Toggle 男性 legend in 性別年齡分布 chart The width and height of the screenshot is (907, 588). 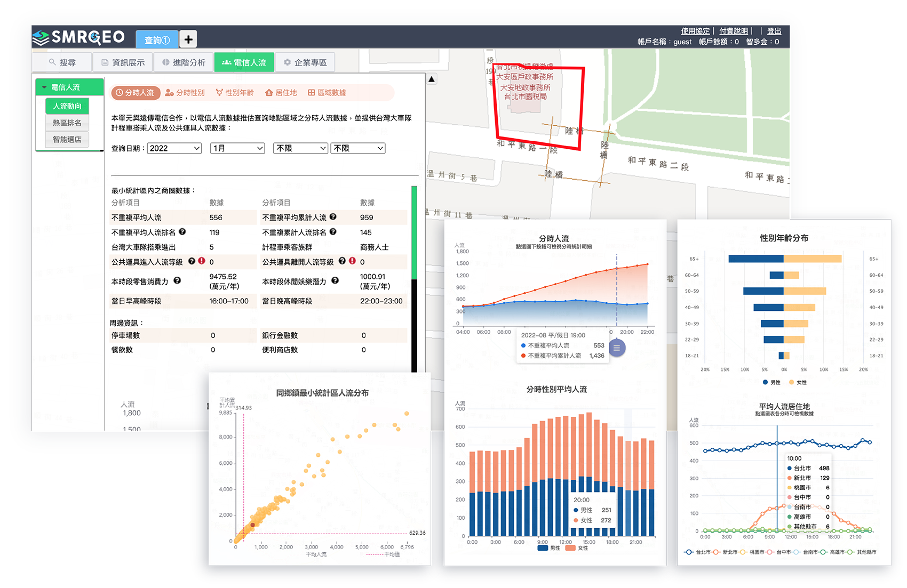pos(771,382)
